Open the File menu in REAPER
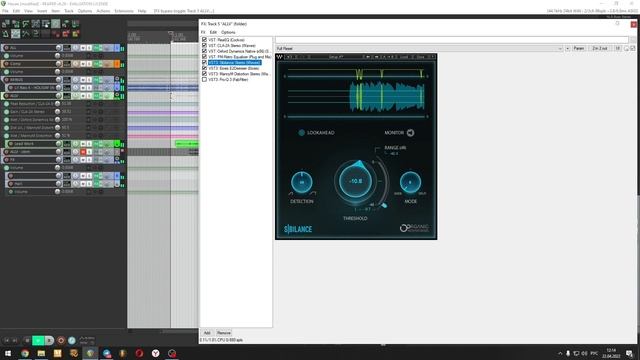 coord(5,11)
